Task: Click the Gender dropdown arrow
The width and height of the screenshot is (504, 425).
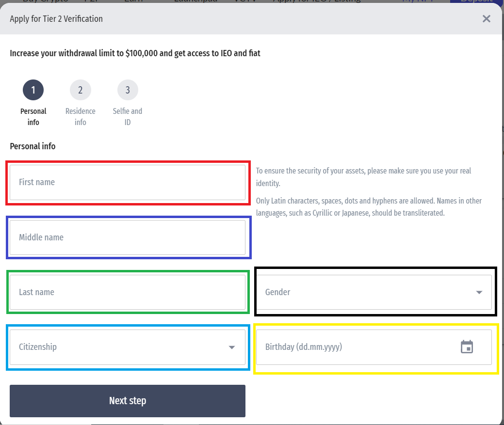Action: 479,292
